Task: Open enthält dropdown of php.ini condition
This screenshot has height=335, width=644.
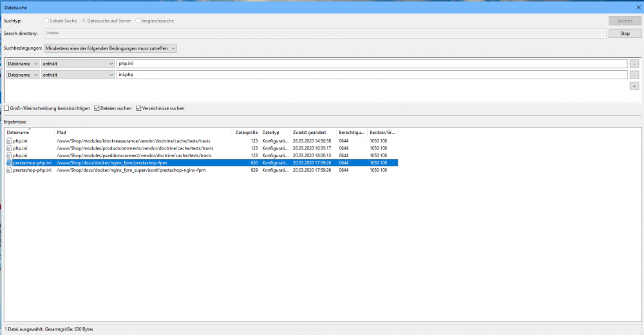Action: [78, 64]
